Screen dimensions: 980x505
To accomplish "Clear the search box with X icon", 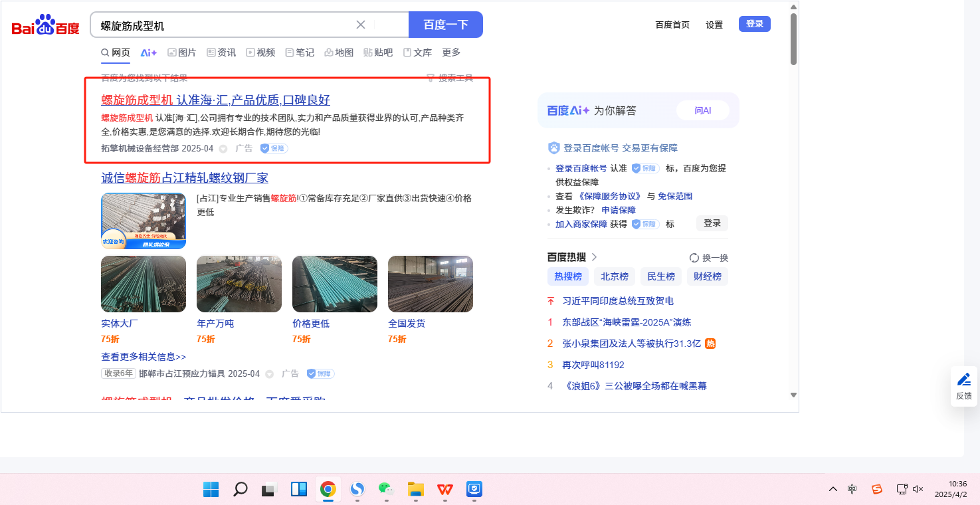I will tap(361, 25).
